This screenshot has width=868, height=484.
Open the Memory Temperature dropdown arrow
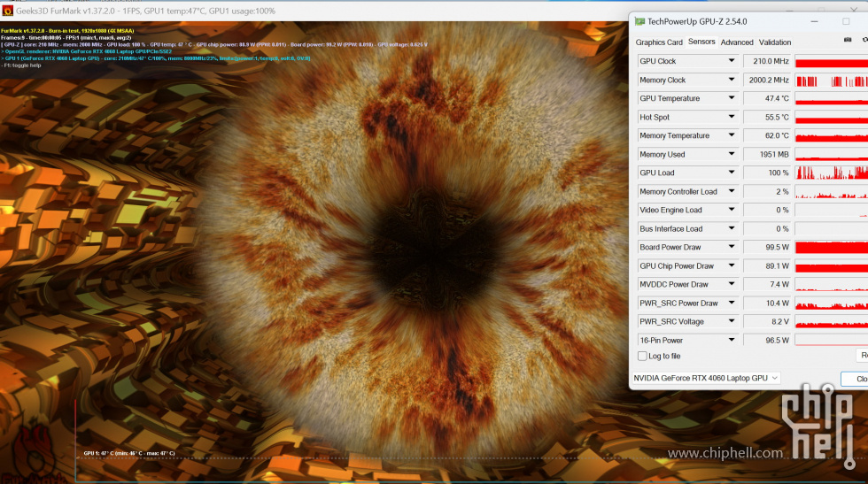pos(732,135)
